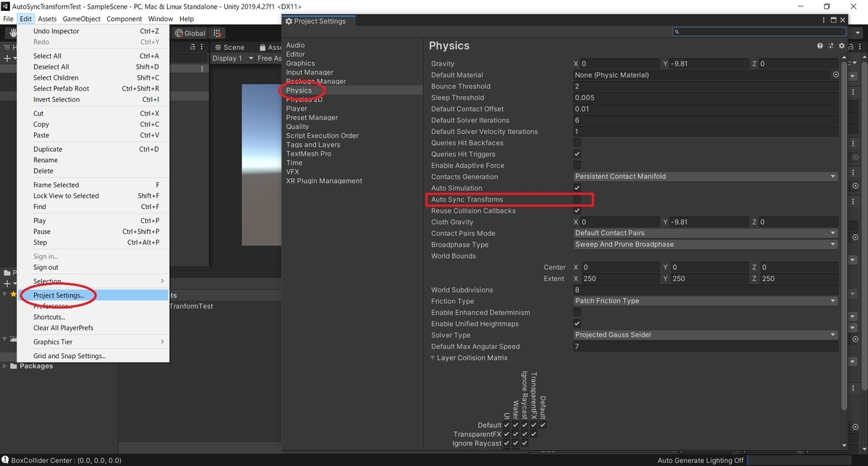Open the SampleScene row three-dot menu
The height and width of the screenshot is (466, 868).
pos(201,69)
